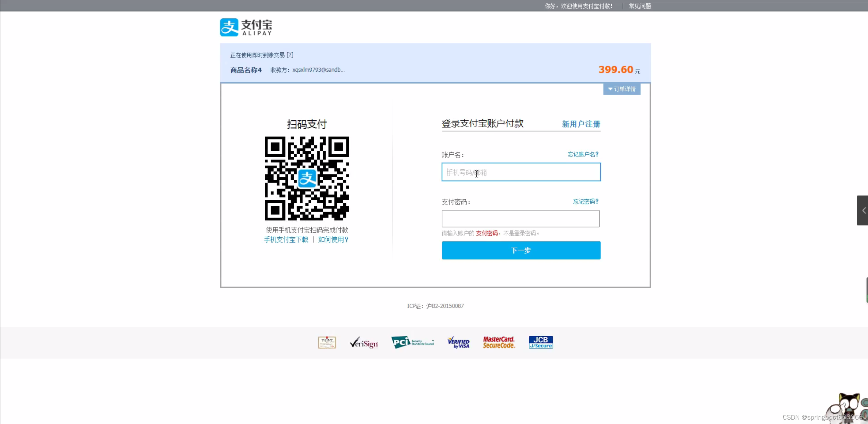
Task: Open 常见问题 in the top bar
Action: click(x=640, y=6)
